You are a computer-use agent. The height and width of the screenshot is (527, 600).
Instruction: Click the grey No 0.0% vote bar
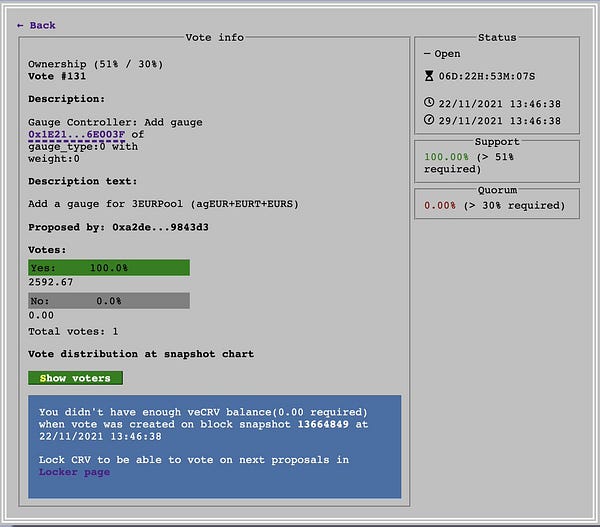(x=109, y=301)
